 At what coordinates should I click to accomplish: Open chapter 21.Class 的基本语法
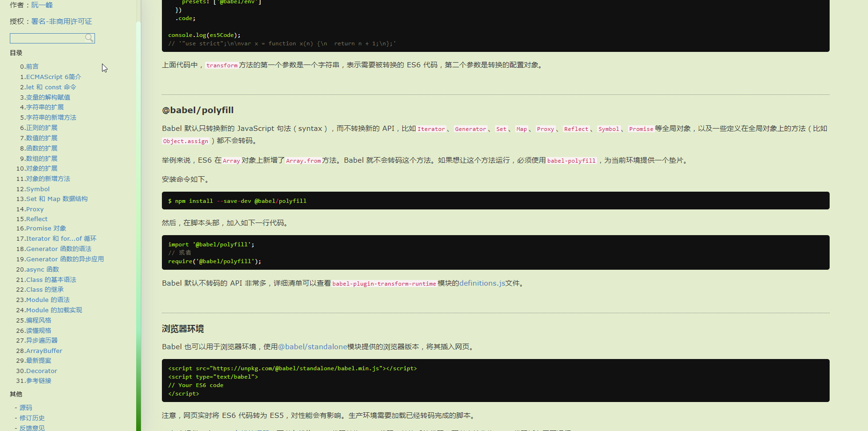click(x=46, y=280)
